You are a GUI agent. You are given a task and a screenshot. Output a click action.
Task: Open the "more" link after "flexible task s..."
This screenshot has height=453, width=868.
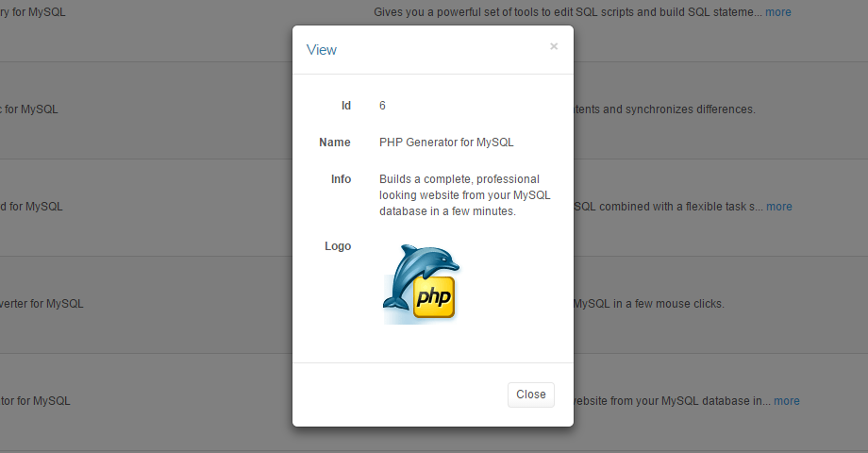(778, 207)
